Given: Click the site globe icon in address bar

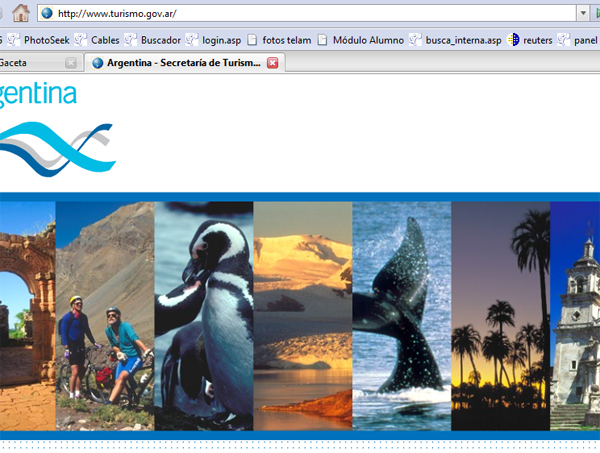Looking at the screenshot, I should point(46,14).
